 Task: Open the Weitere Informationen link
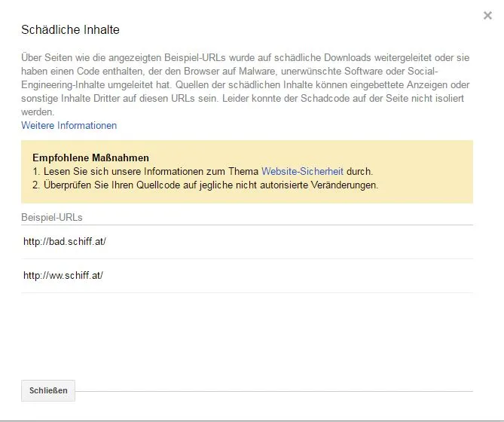[x=69, y=125]
